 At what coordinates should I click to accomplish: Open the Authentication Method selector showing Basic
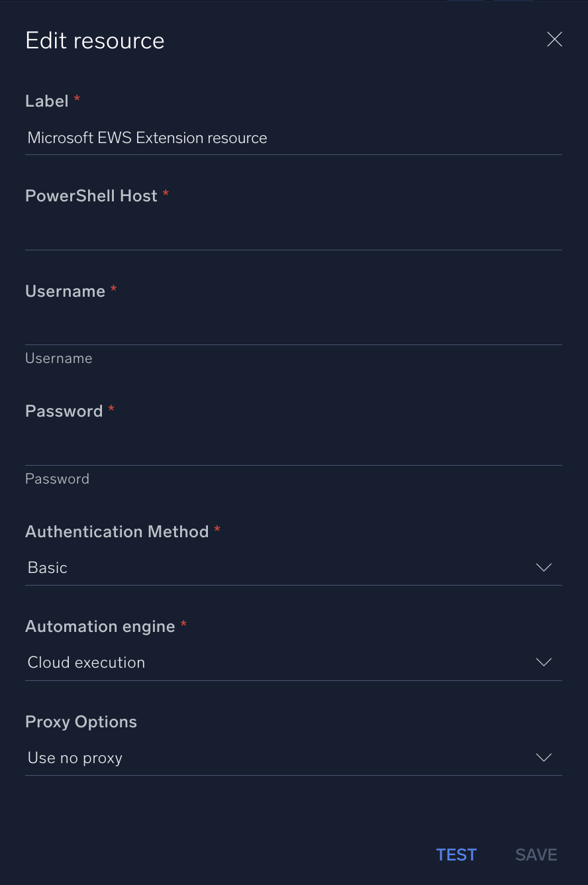(x=293, y=568)
